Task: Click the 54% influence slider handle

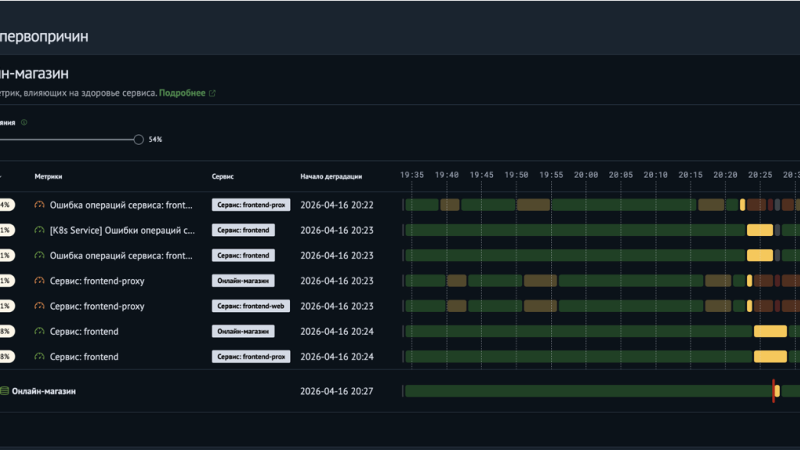Action: tap(138, 139)
